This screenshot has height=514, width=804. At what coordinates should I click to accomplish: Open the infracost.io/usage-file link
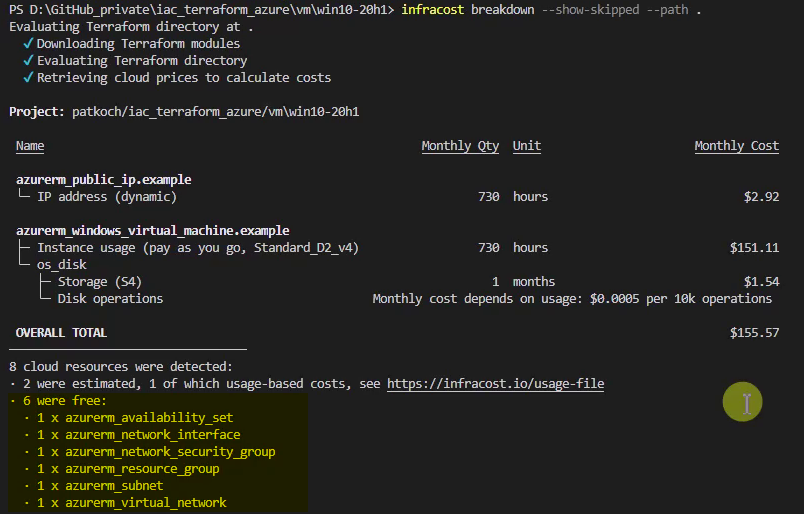pyautogui.click(x=495, y=384)
